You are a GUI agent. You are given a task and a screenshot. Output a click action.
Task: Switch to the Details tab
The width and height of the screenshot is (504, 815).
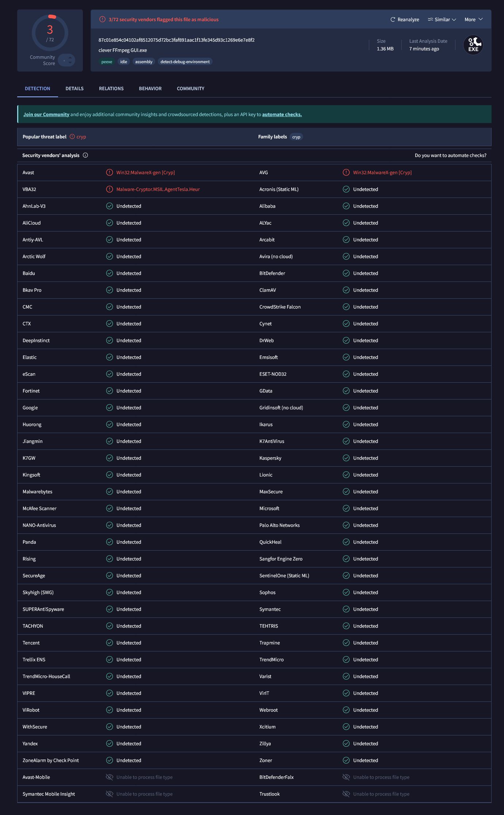pos(75,88)
